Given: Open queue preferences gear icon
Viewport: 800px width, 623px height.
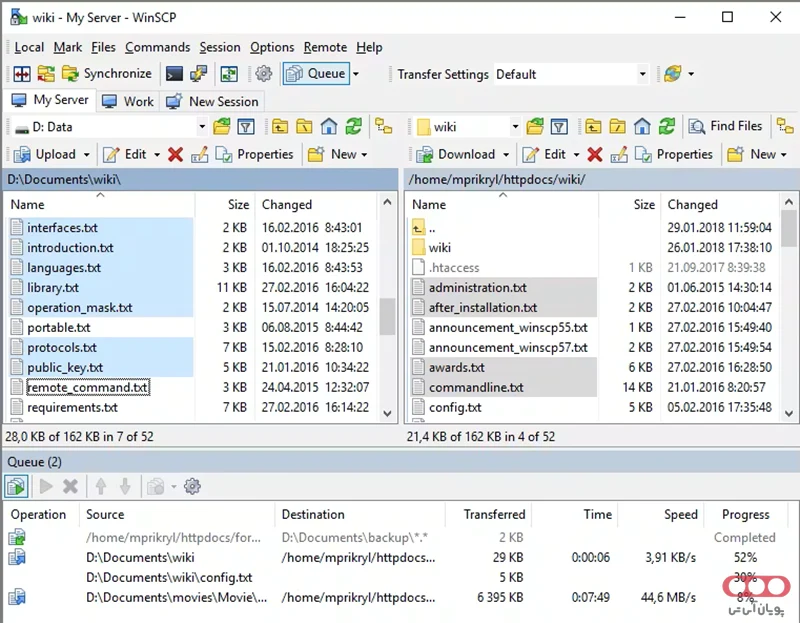Looking at the screenshot, I should pyautogui.click(x=192, y=486).
